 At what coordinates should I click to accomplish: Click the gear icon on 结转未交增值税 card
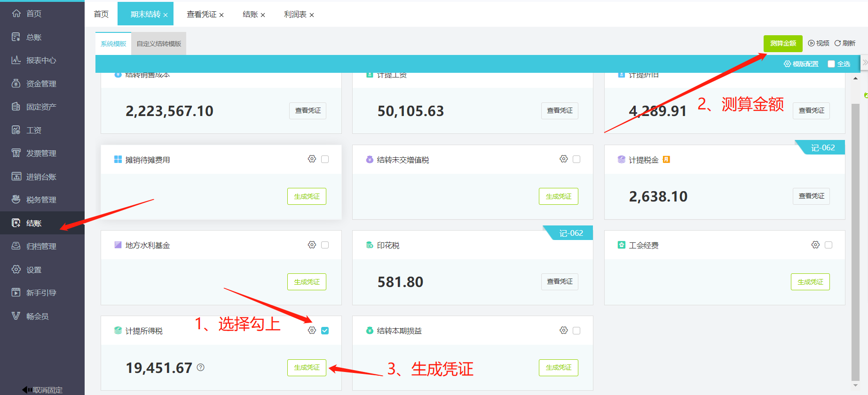coord(564,159)
